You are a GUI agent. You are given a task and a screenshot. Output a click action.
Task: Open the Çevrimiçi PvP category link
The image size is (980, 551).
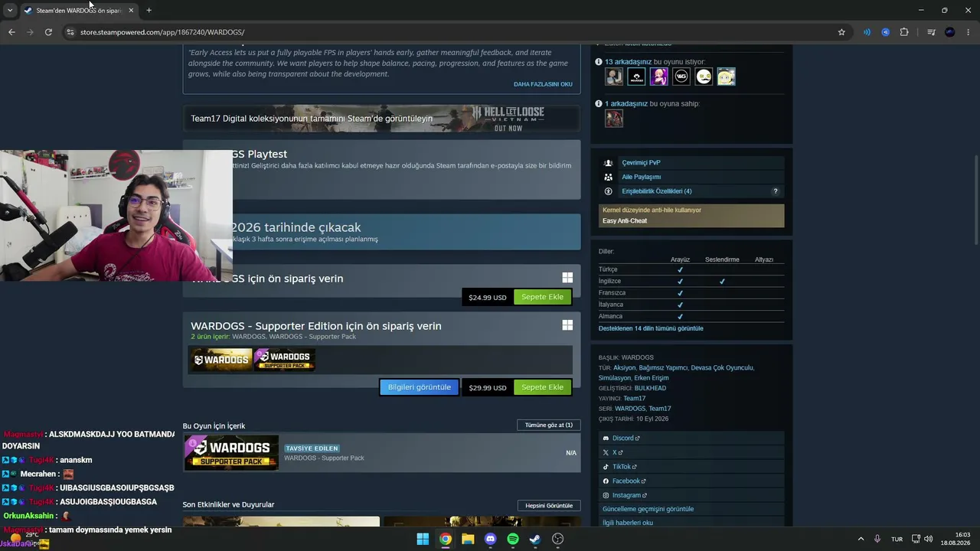point(641,163)
